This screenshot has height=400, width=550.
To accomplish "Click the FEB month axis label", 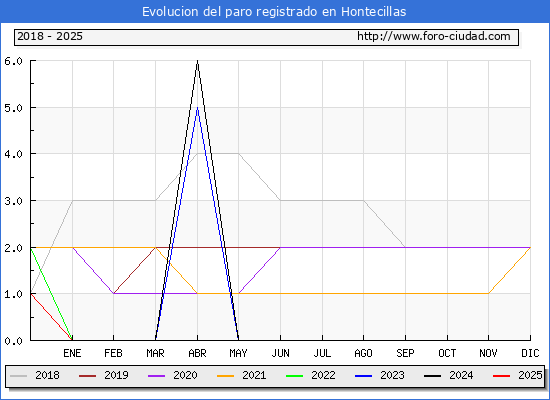I will click(113, 353).
